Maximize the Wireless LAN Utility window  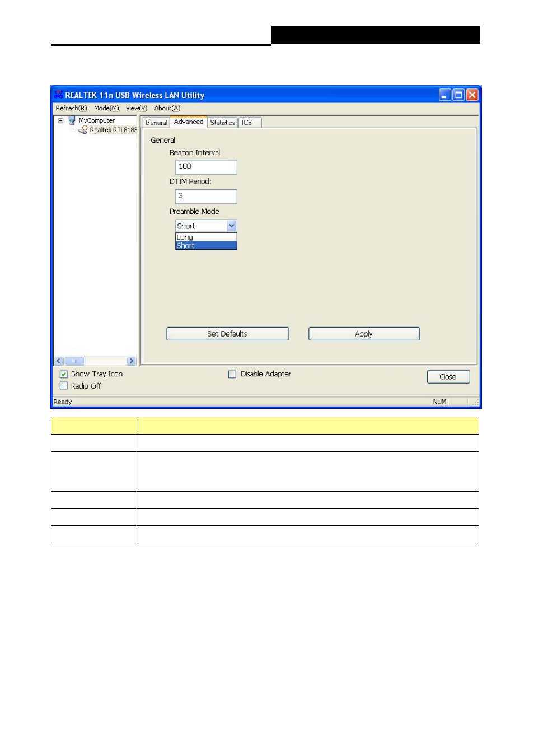pyautogui.click(x=458, y=95)
